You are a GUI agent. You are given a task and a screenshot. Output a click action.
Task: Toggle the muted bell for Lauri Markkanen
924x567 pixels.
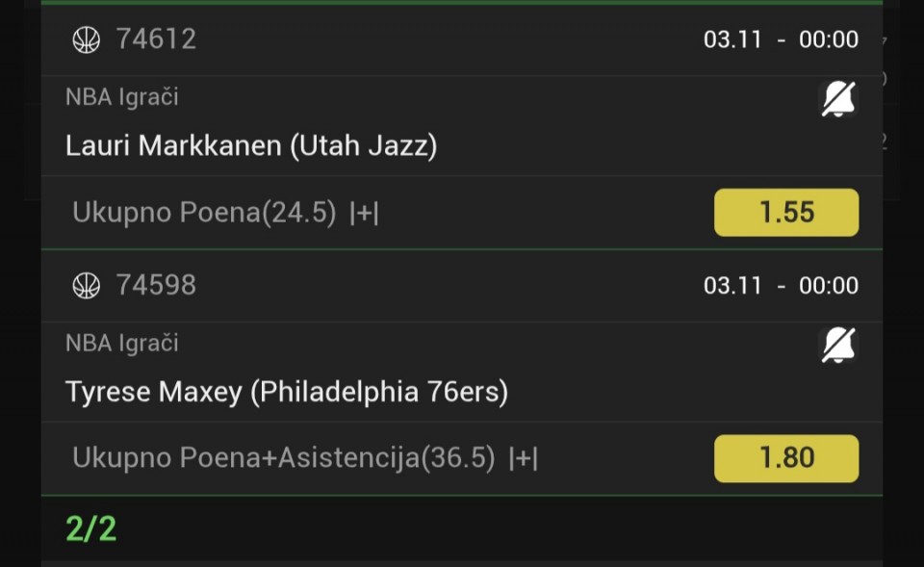click(x=838, y=98)
